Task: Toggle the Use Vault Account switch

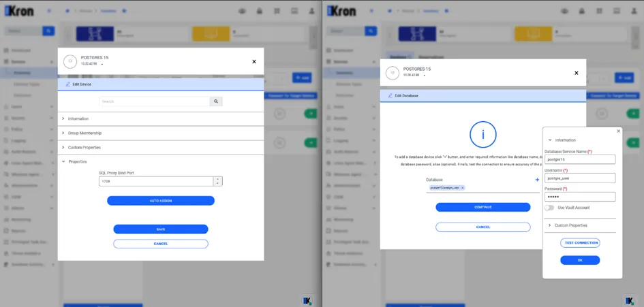Action: point(549,208)
